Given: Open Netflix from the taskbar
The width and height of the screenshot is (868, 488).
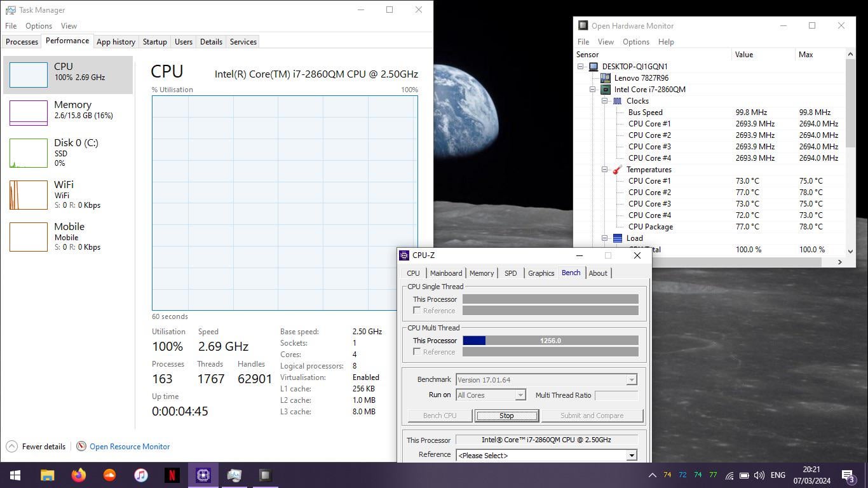Looking at the screenshot, I should coord(172,475).
